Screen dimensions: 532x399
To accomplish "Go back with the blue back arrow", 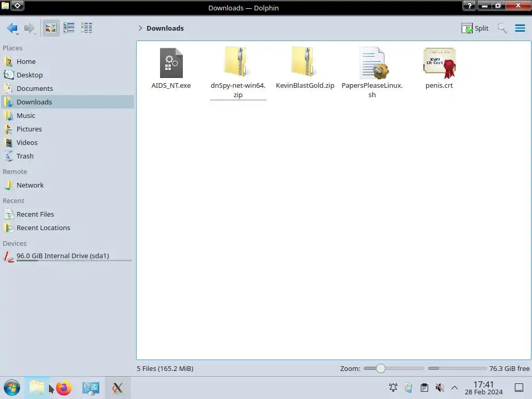I will [x=12, y=28].
